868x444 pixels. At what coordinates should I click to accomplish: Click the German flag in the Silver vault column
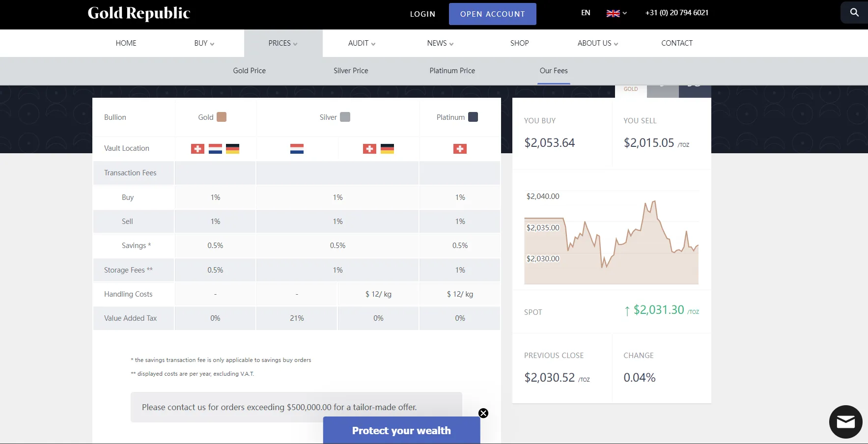point(387,149)
